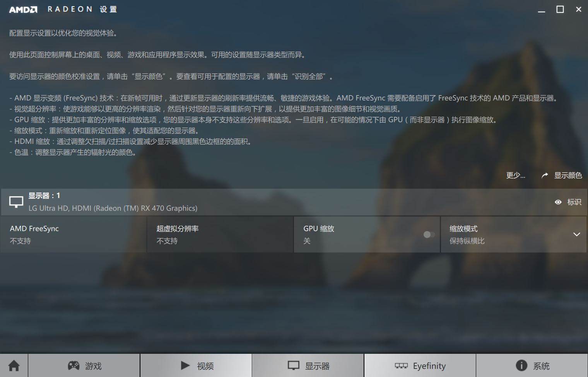Screen dimensions: 588x377
Task: Click the AMD logo
Action: coord(23,10)
